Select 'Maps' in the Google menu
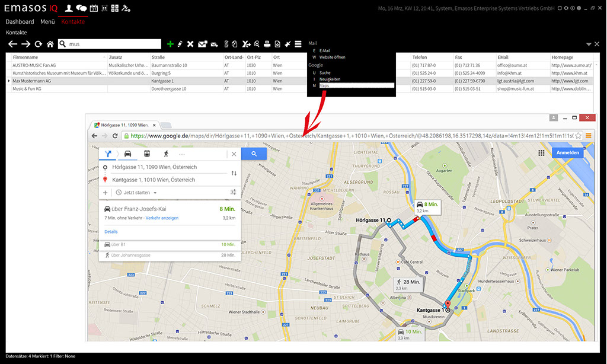The height and width of the screenshot is (364, 607). pos(356,85)
